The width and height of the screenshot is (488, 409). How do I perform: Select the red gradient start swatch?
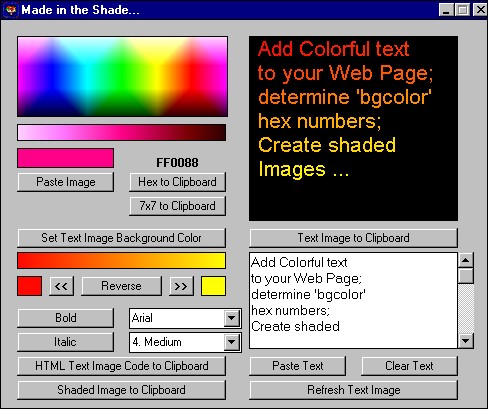point(30,286)
